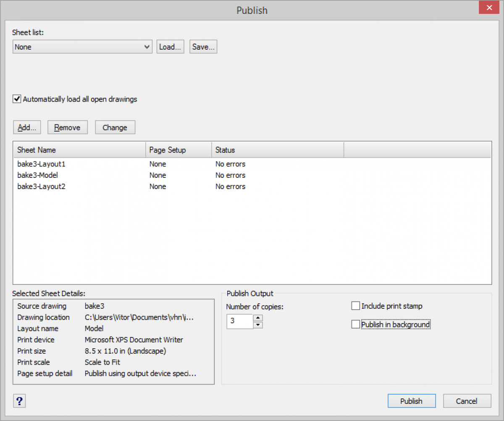Start publishing with the Publish button
Viewport: 504px width, 421px height.
point(412,400)
